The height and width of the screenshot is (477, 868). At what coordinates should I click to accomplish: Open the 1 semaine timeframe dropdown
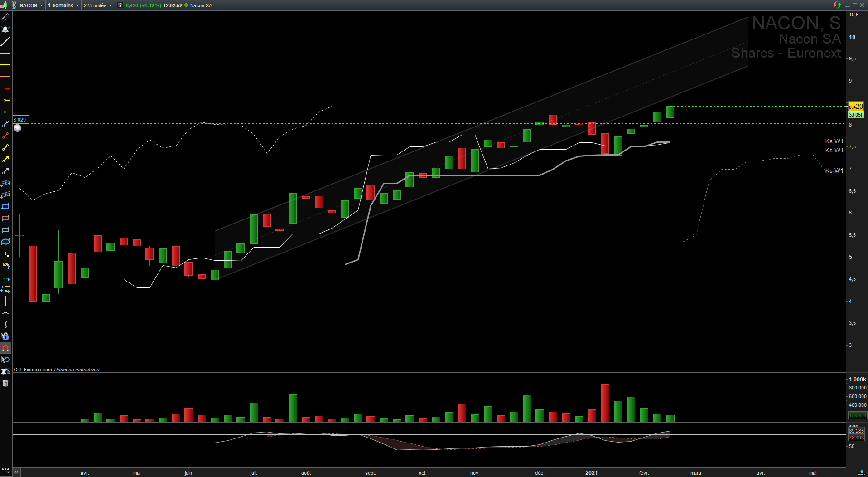(63, 5)
